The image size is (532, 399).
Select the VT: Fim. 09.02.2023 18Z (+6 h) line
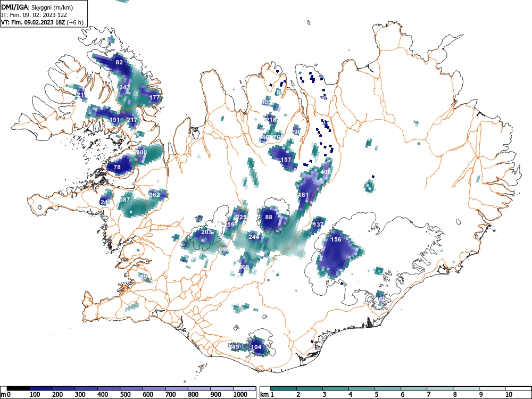(42, 22)
